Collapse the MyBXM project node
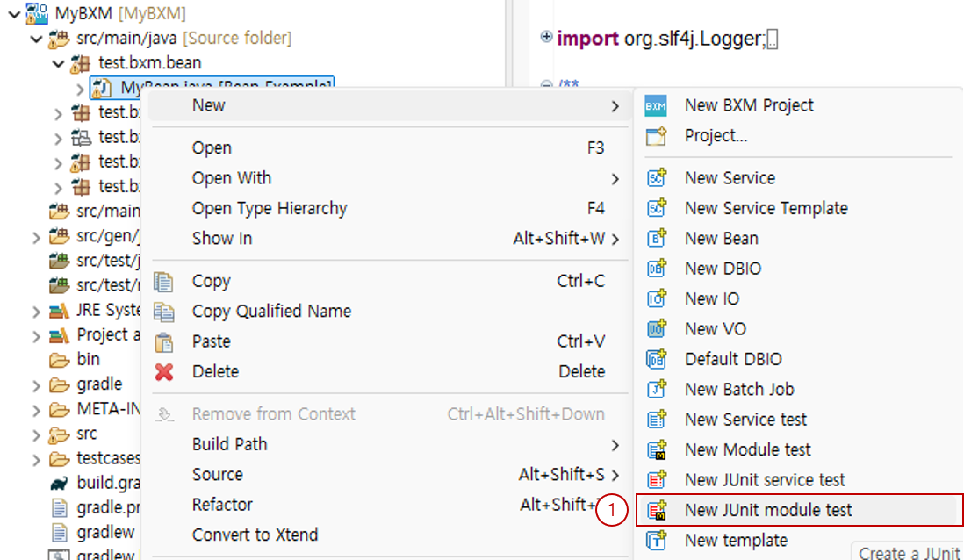 [x=14, y=14]
